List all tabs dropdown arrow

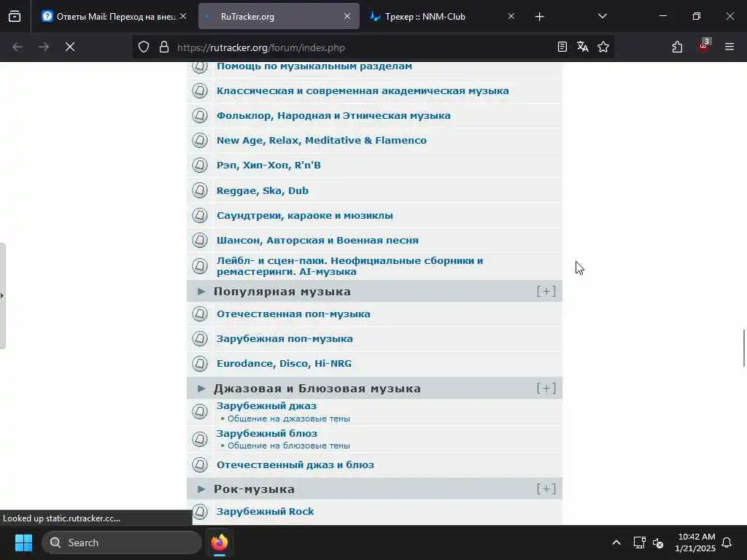(x=602, y=16)
